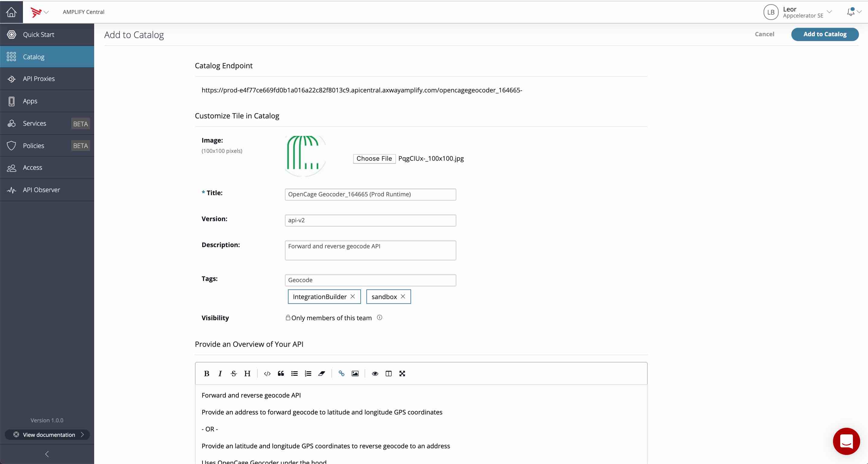Viewport: 868px width, 464px height.
Task: Click the AMPLIFY Central title
Action: 83,12
